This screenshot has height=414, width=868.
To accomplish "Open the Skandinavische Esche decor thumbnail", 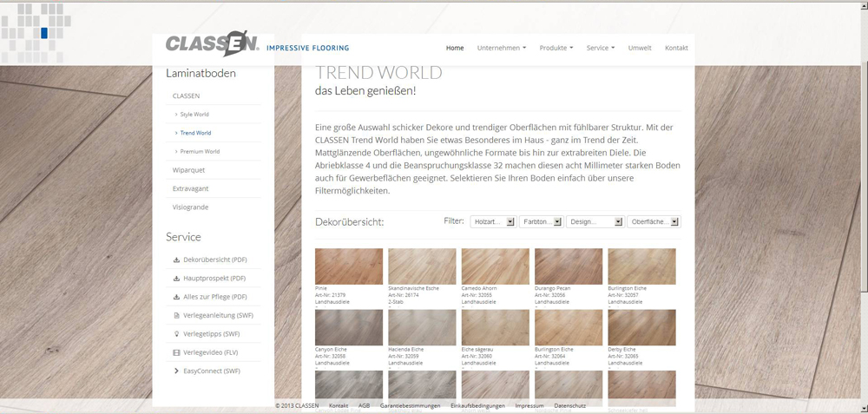I will [x=422, y=266].
